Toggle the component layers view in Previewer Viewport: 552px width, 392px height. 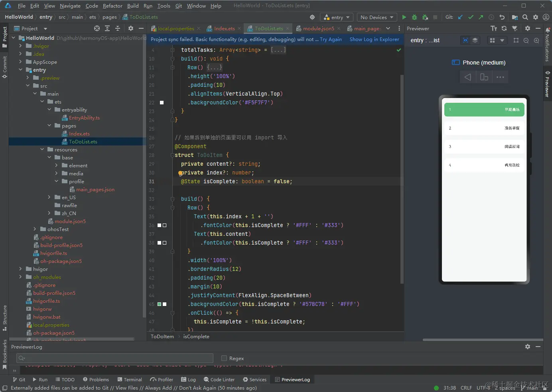tap(475, 40)
